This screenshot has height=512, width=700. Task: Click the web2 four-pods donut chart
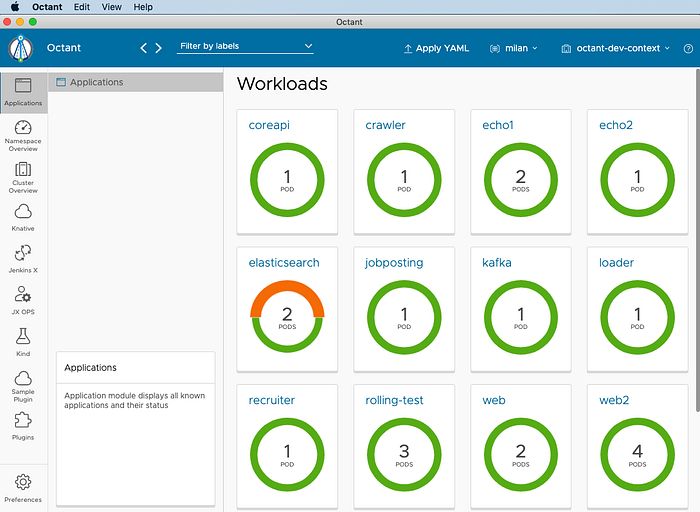[638, 454]
